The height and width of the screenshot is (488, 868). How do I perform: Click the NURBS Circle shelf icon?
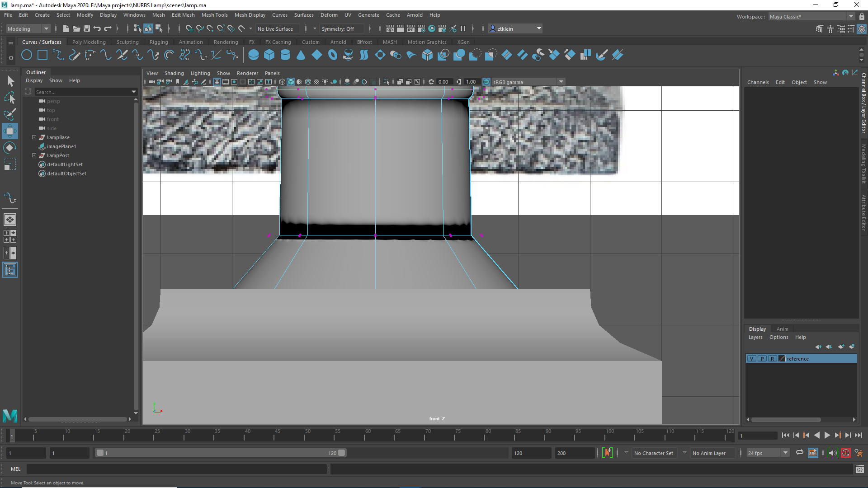click(x=27, y=55)
